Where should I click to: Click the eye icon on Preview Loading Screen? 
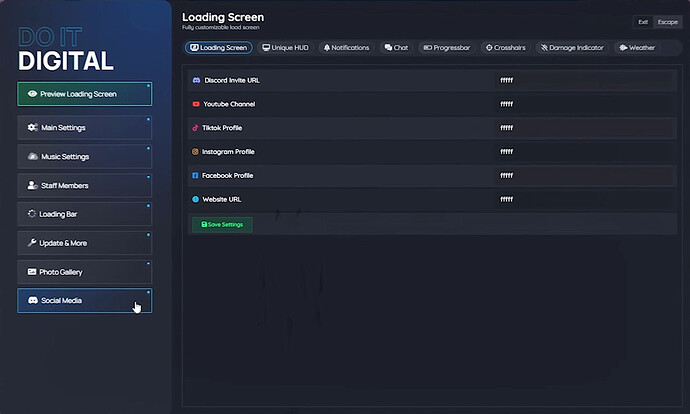tap(32, 94)
